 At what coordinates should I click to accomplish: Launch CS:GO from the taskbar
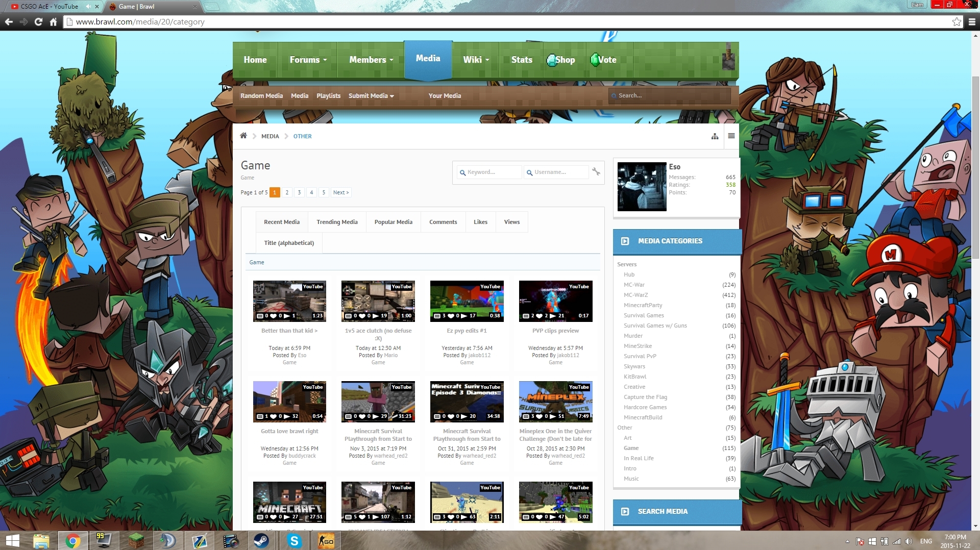pos(326,541)
